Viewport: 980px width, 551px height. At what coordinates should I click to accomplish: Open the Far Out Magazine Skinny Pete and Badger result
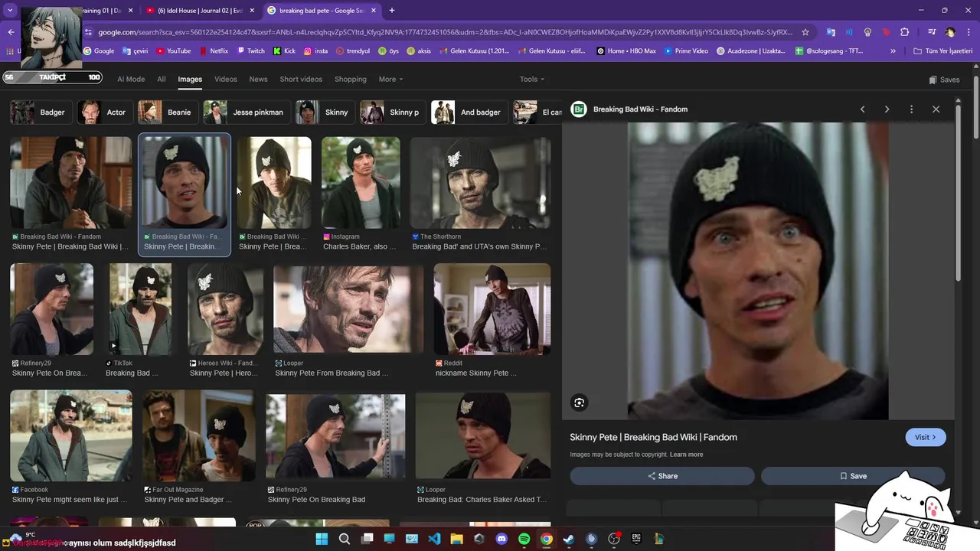[x=198, y=448]
